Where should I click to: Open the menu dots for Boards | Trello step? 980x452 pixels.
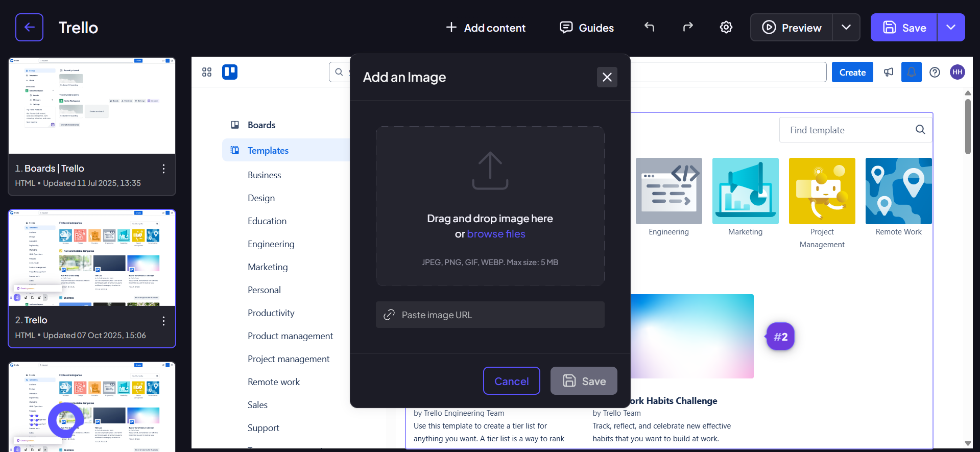(163, 169)
